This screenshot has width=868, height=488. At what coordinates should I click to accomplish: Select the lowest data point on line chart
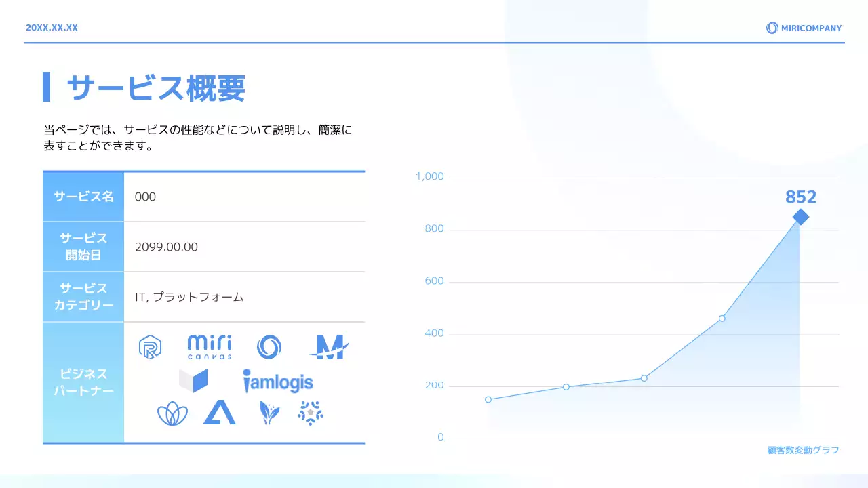[x=488, y=399]
